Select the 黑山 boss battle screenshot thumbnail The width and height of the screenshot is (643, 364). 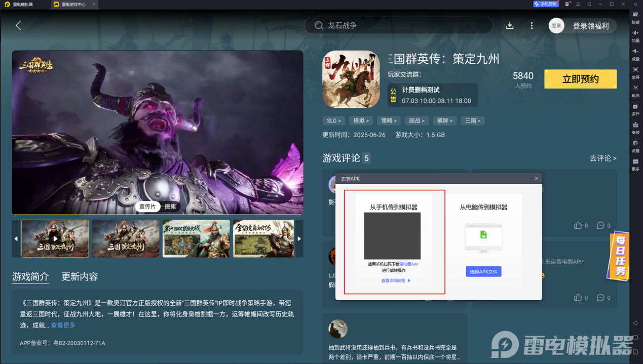point(196,238)
